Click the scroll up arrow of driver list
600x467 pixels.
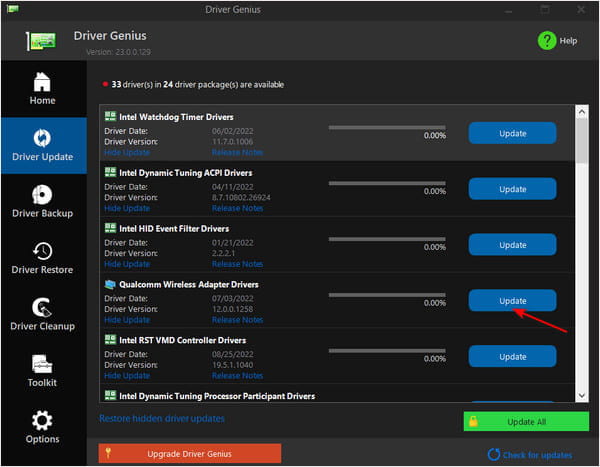[x=582, y=112]
